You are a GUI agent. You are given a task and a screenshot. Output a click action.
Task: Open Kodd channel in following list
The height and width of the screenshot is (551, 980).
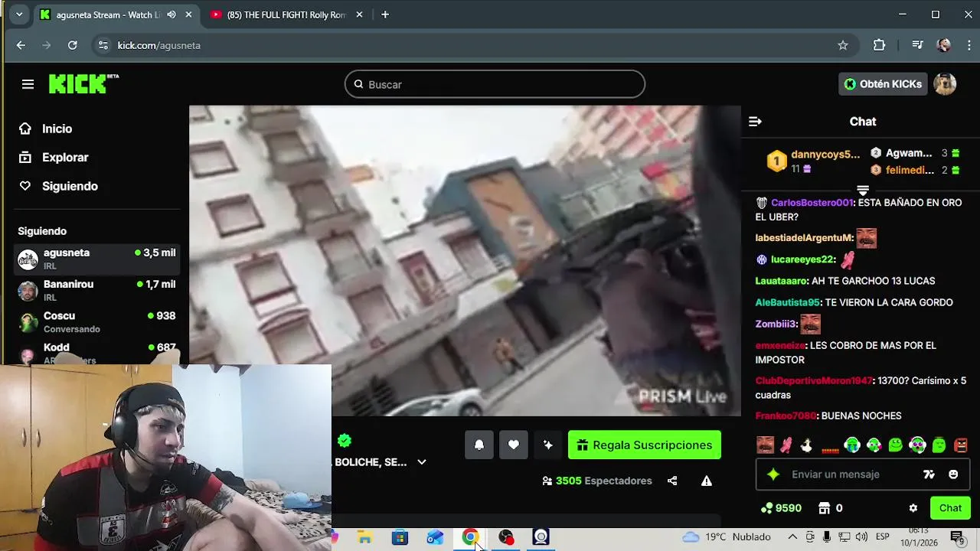(97, 352)
